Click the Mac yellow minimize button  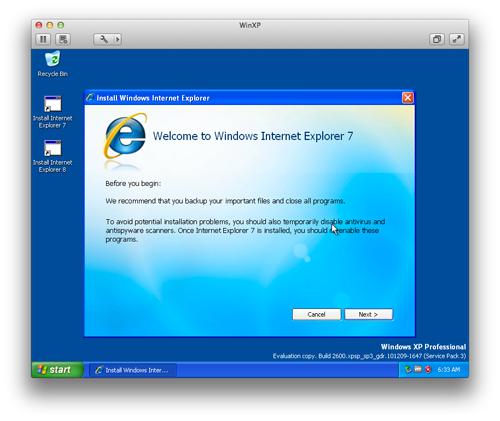tap(50, 25)
